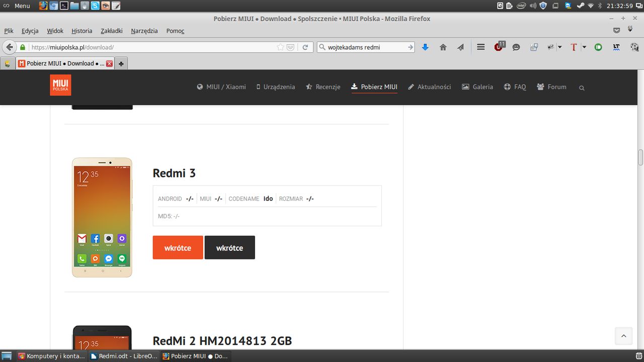Viewport: 644px width, 362px height.
Task: Open the dropdown arrow beside the spider extension icon
Action: pos(560,47)
